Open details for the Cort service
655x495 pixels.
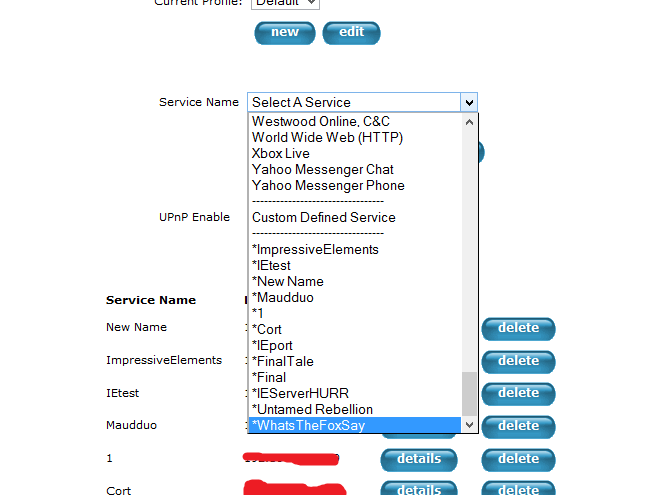click(419, 488)
